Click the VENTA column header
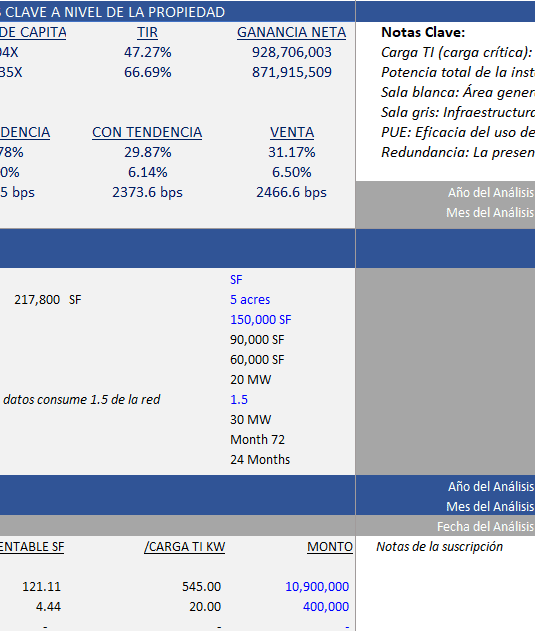535x631 pixels. (292, 132)
